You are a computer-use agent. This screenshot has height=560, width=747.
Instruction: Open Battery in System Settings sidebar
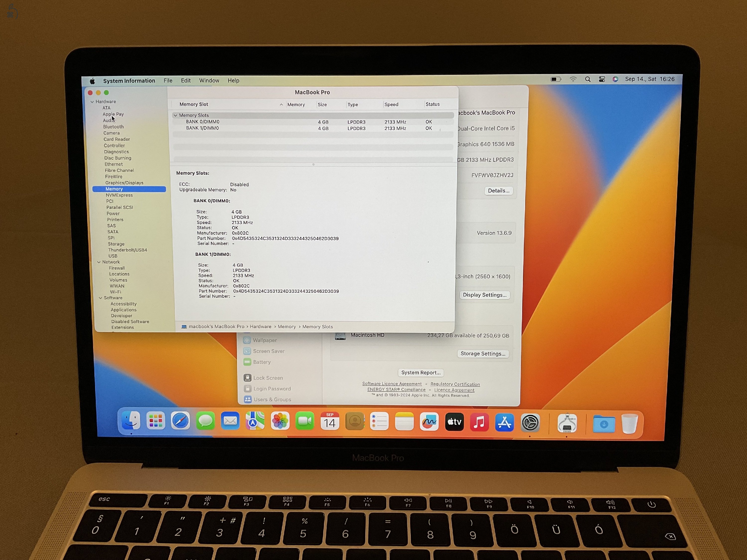coord(262,362)
